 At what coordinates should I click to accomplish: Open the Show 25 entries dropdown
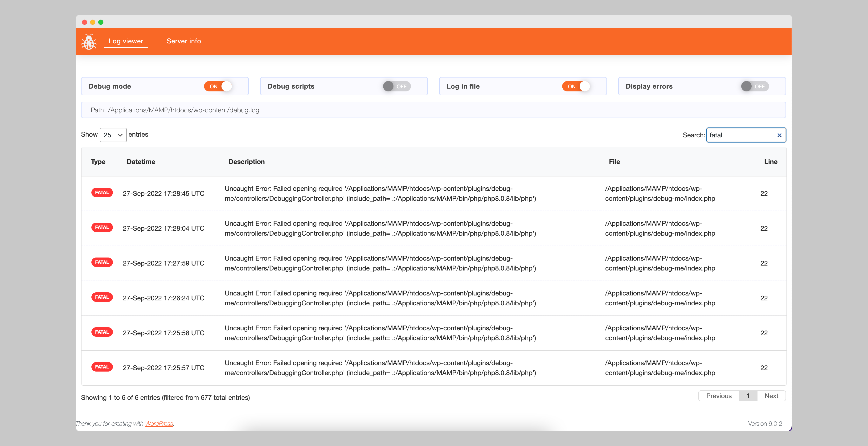click(x=113, y=135)
